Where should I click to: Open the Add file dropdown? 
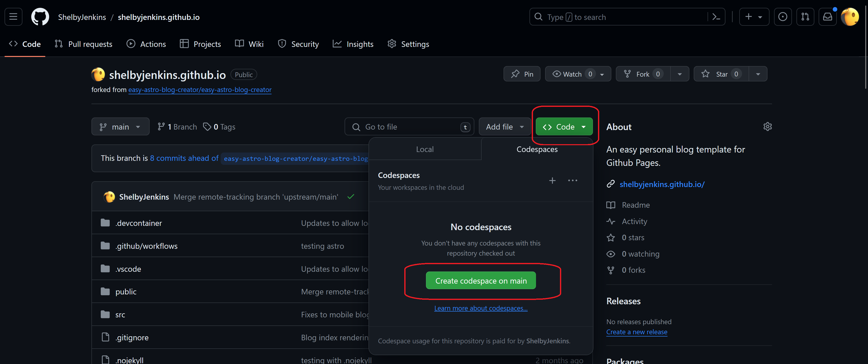505,127
